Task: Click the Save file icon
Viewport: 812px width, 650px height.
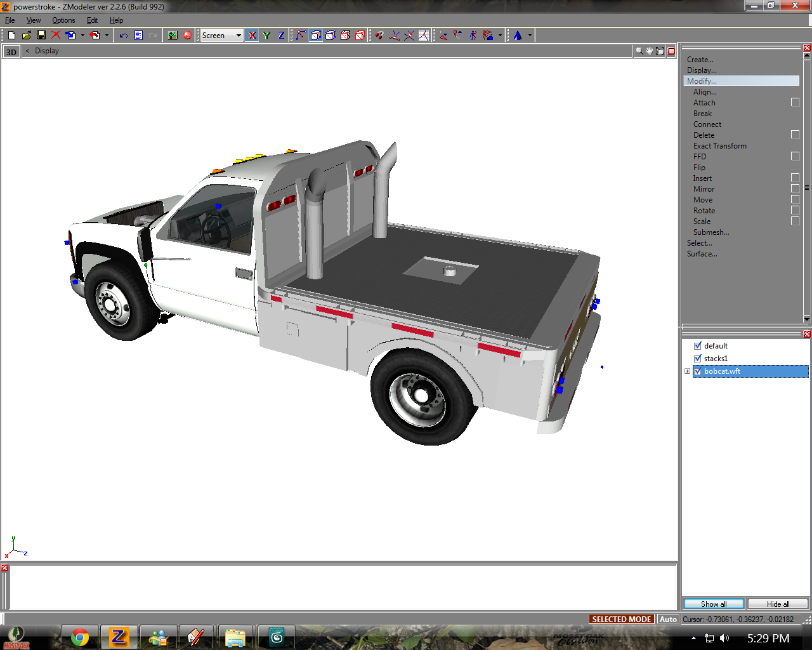Action: tap(41, 36)
